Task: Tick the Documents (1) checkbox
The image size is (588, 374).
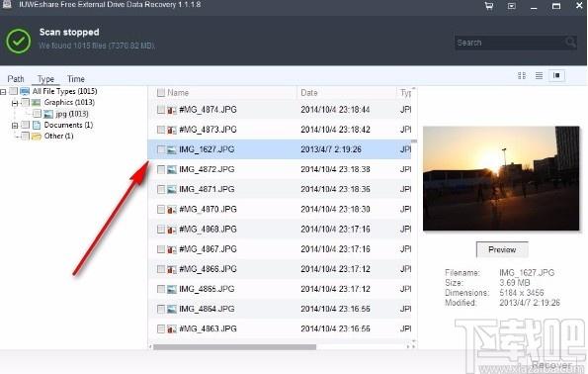Action: point(25,125)
